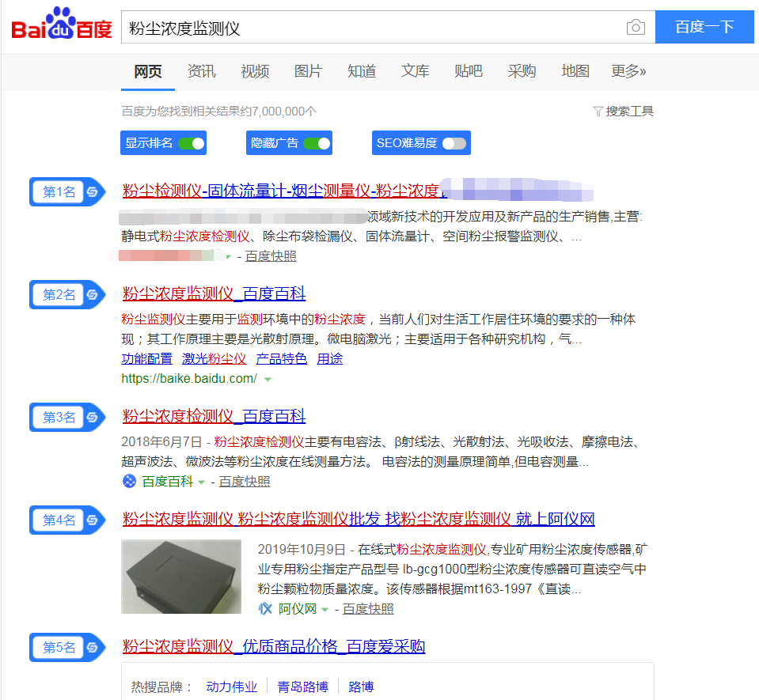Select hot brand 青岛路博
759x700 pixels.
303,687
